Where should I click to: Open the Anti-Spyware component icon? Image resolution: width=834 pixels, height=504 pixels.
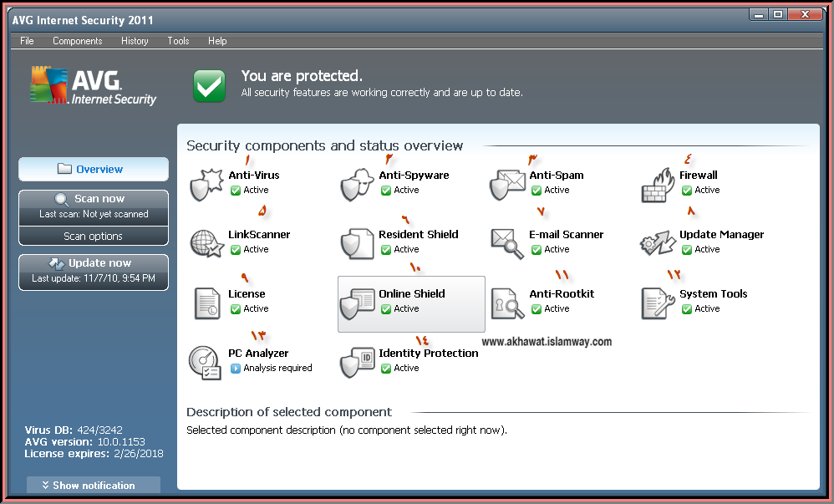357,185
